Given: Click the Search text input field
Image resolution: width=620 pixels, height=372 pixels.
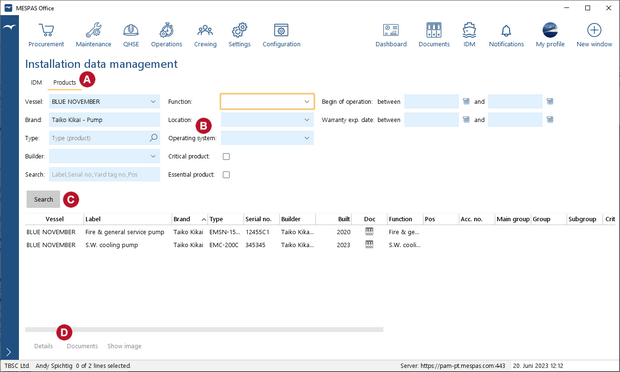Looking at the screenshot, I should pos(104,174).
